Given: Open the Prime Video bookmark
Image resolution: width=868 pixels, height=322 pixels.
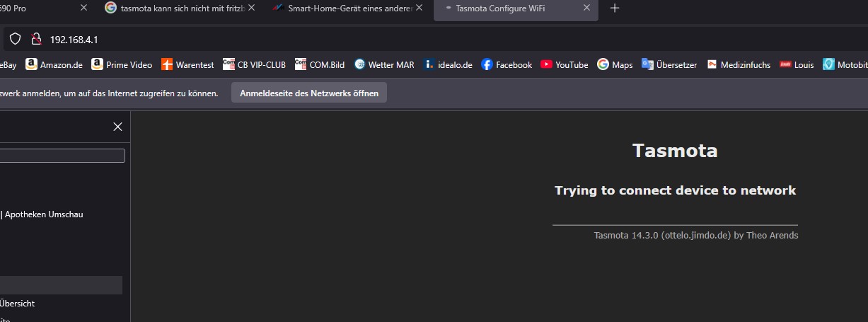Looking at the screenshot, I should pos(122,64).
